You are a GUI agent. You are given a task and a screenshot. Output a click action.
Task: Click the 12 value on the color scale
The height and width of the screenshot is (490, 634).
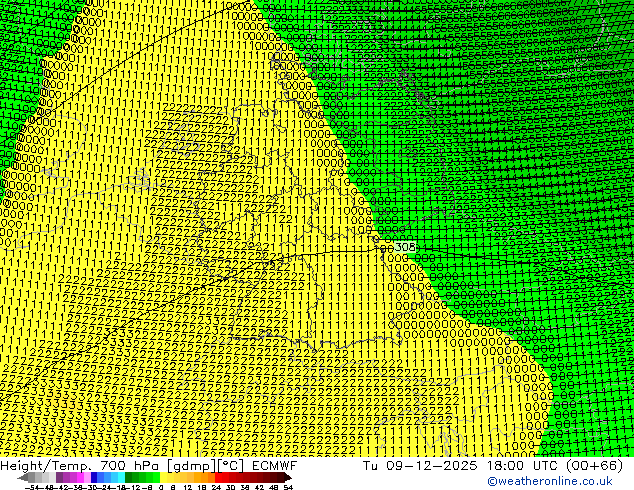[188, 487]
